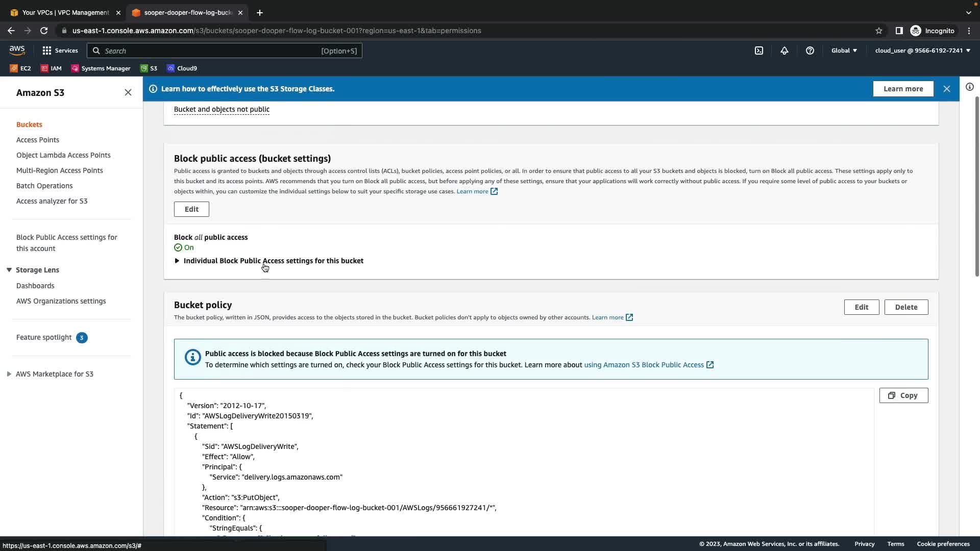Open the support help icon
Viewport: 980px width, 551px height.
(x=810, y=51)
